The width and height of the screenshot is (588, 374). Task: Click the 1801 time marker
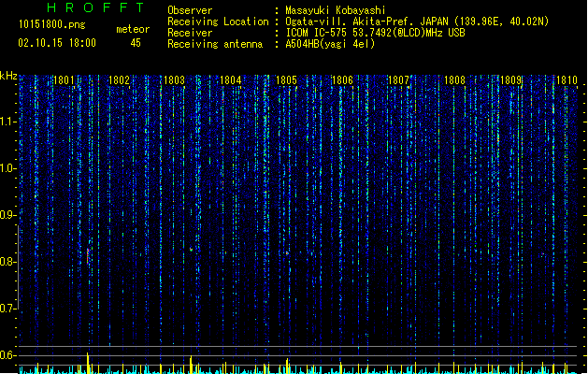click(64, 80)
